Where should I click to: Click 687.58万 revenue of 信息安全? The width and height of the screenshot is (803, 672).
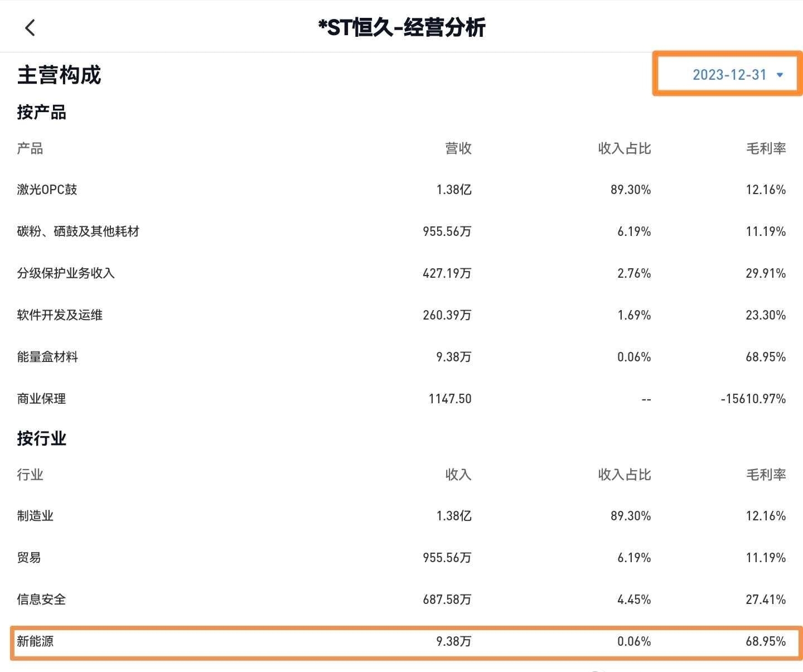tap(447, 600)
